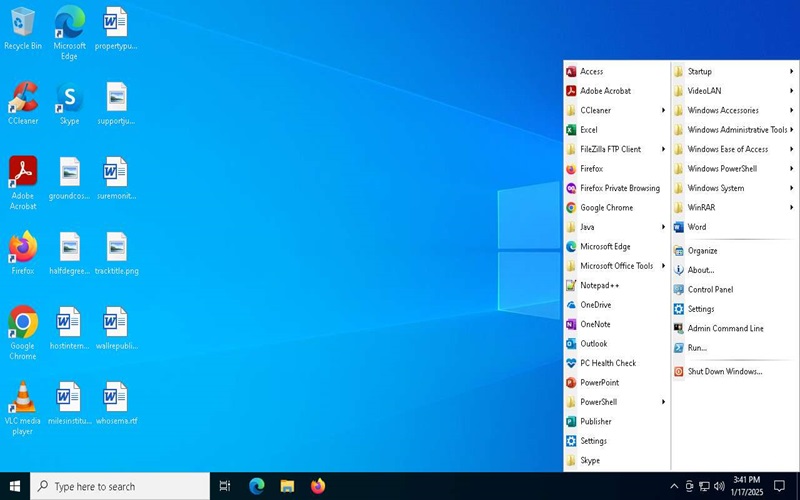800x500 pixels.
Task: Select the Skype desktop shortcut
Action: tap(69, 104)
